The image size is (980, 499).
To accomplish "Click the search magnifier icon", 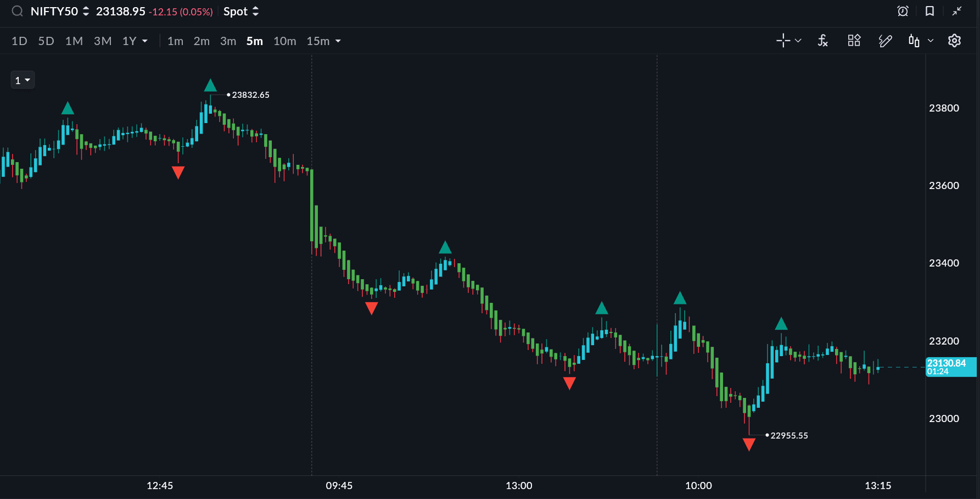I will (x=18, y=12).
